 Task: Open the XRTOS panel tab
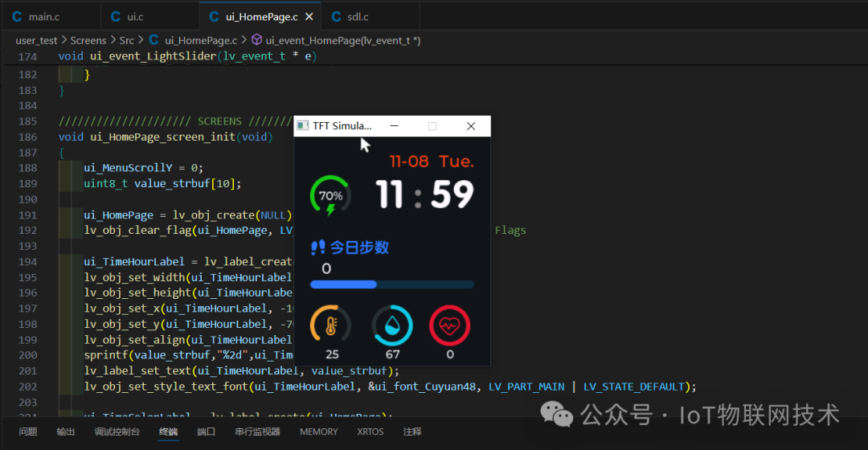pyautogui.click(x=371, y=432)
